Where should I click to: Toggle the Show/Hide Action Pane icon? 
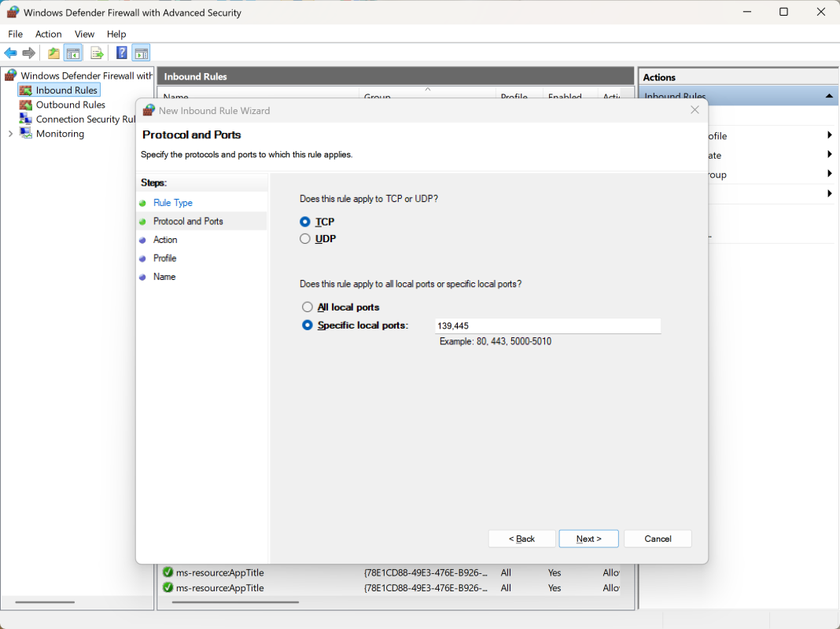tap(141, 53)
